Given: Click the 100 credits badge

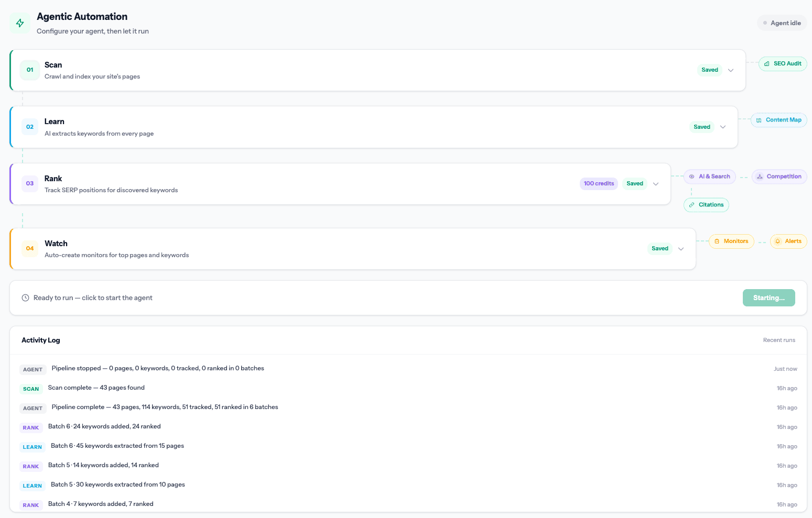Looking at the screenshot, I should click(599, 183).
